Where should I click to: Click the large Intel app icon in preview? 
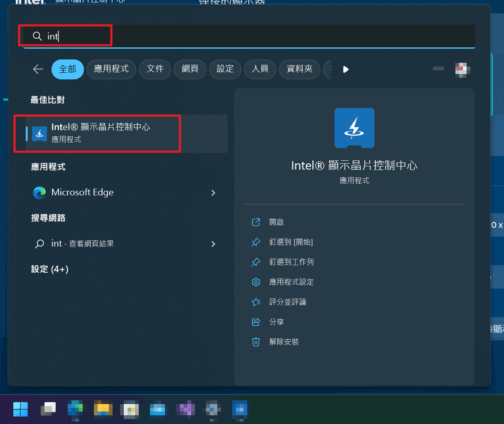point(354,128)
